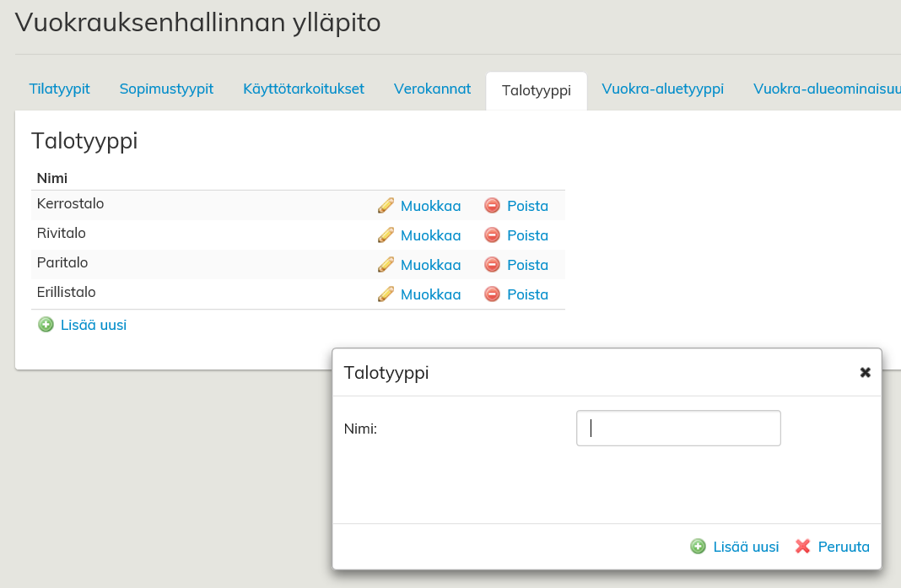Image resolution: width=901 pixels, height=588 pixels.
Task: Click pencil icon in Rivitalo row
Action: point(386,235)
